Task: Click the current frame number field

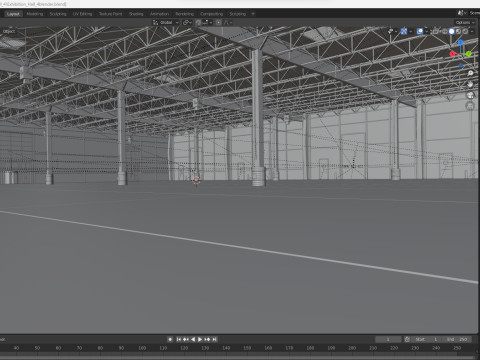Action: [388, 339]
